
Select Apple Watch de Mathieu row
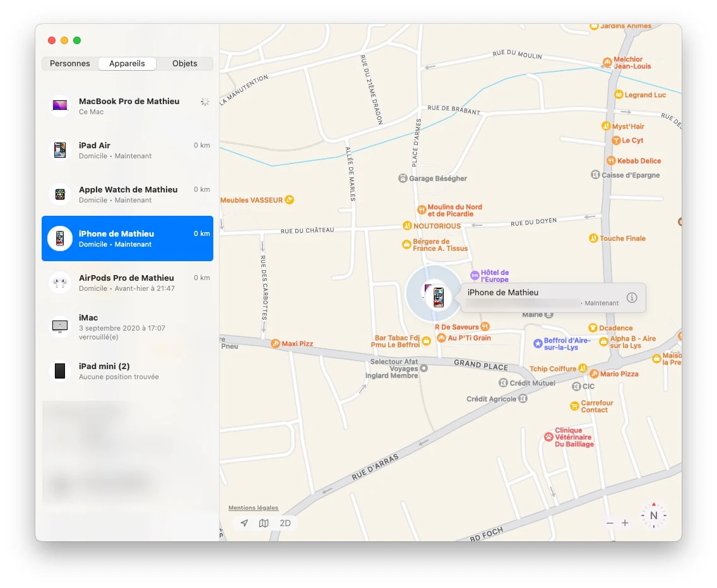tap(127, 194)
